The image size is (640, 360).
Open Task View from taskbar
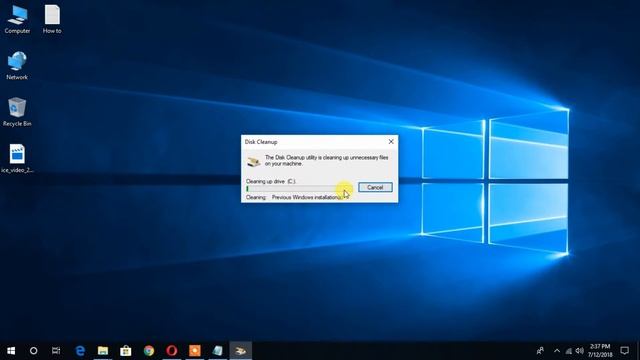click(x=56, y=351)
